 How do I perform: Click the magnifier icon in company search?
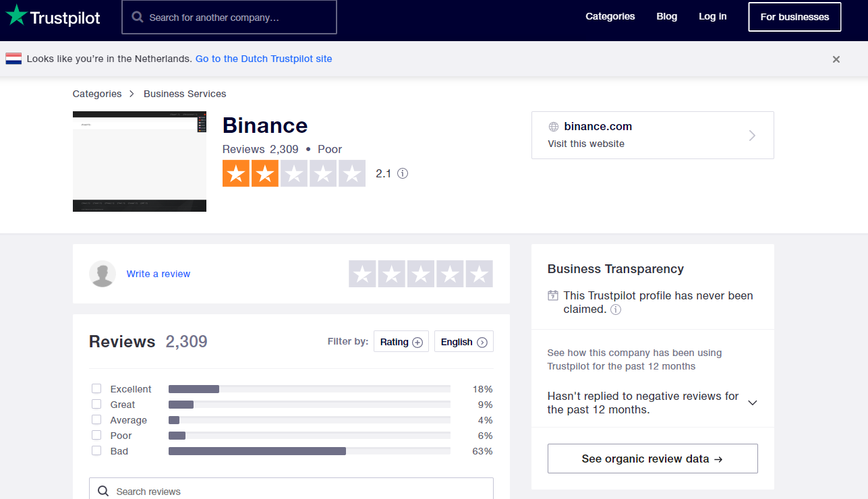138,17
